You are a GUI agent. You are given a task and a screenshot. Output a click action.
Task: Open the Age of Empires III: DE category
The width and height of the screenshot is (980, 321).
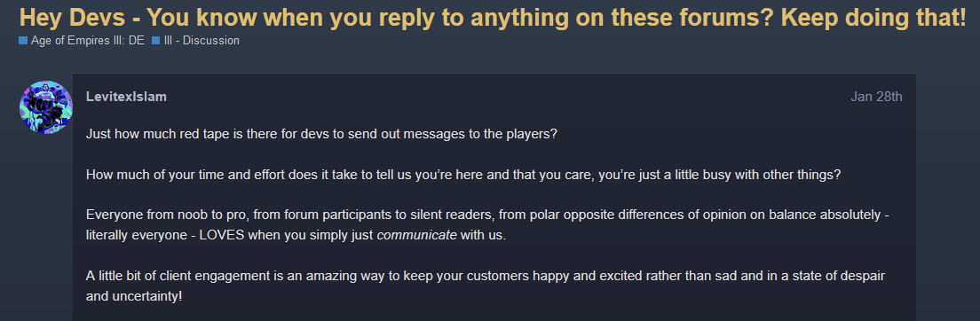click(88, 41)
